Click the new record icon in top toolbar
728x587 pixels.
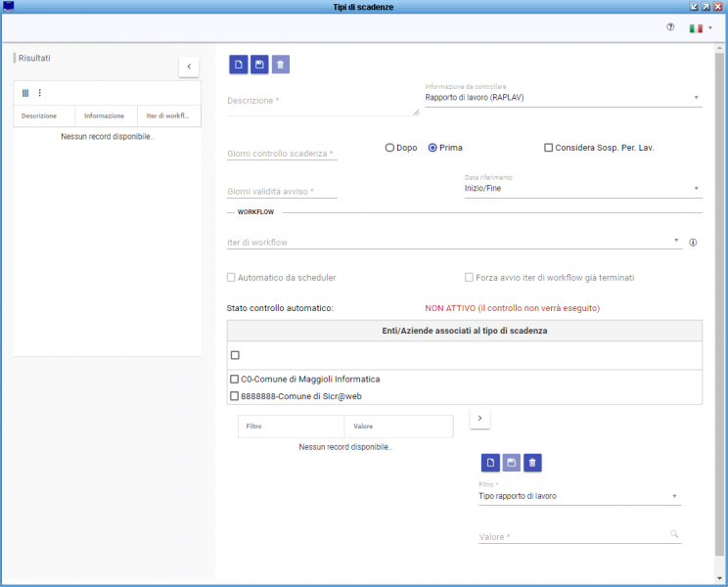(239, 65)
